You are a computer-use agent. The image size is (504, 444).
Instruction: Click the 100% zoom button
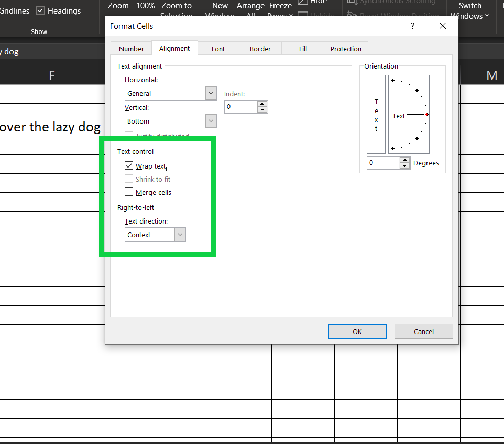(x=146, y=6)
